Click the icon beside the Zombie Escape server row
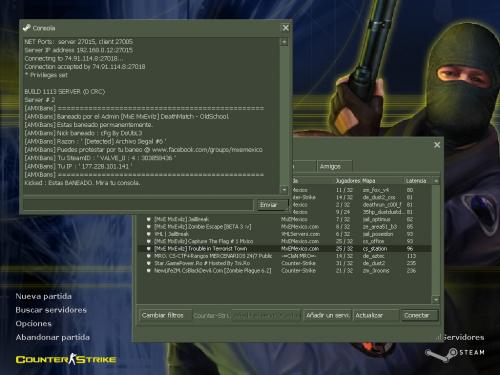The image size is (500, 375). click(149, 227)
